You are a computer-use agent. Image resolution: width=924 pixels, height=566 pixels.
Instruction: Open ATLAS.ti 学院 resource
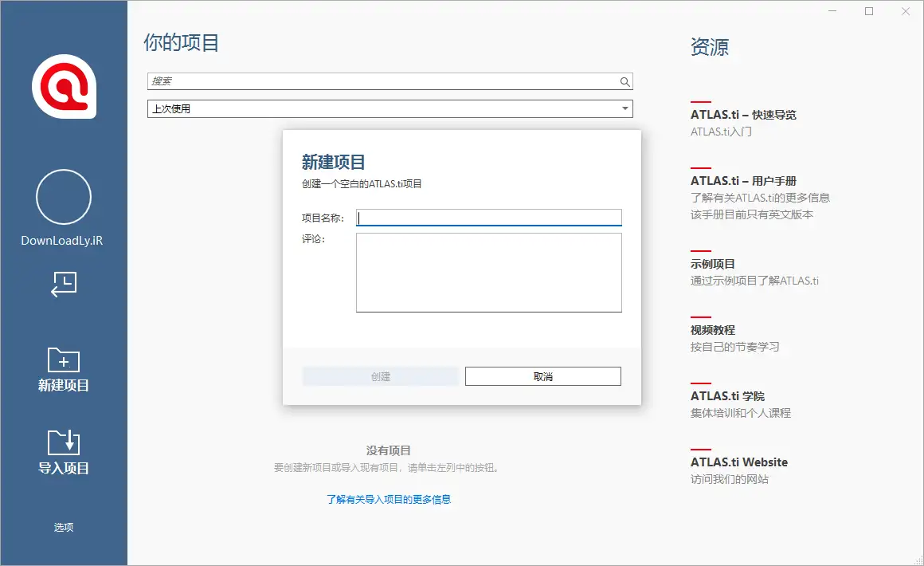pos(727,396)
